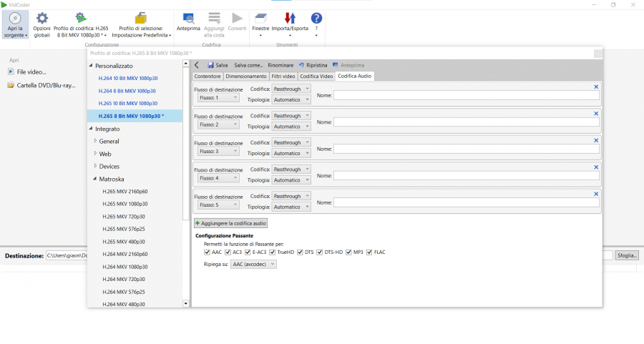Select preset H.265 MKV 576p25

pyautogui.click(x=124, y=229)
